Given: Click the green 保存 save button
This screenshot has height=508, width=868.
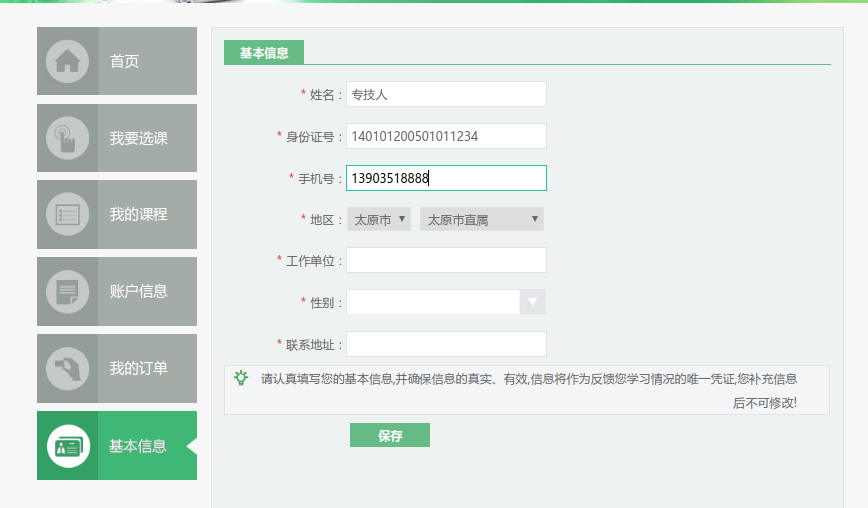Looking at the screenshot, I should point(390,435).
